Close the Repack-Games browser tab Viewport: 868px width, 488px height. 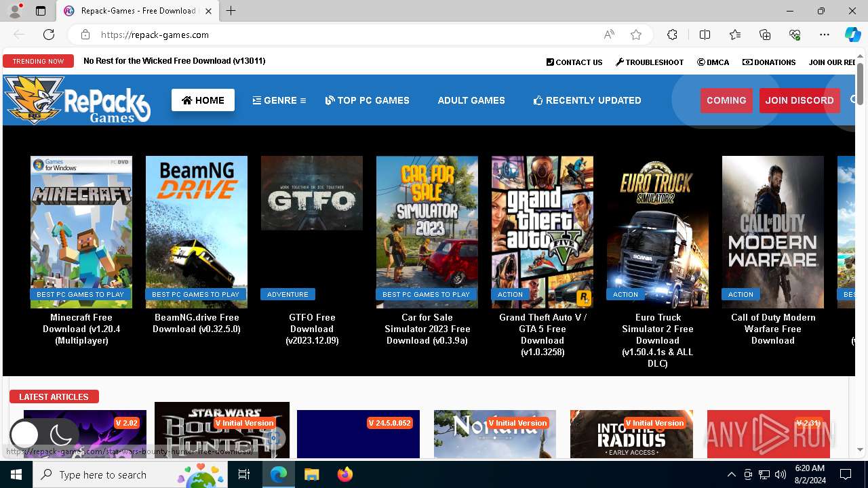(x=209, y=11)
